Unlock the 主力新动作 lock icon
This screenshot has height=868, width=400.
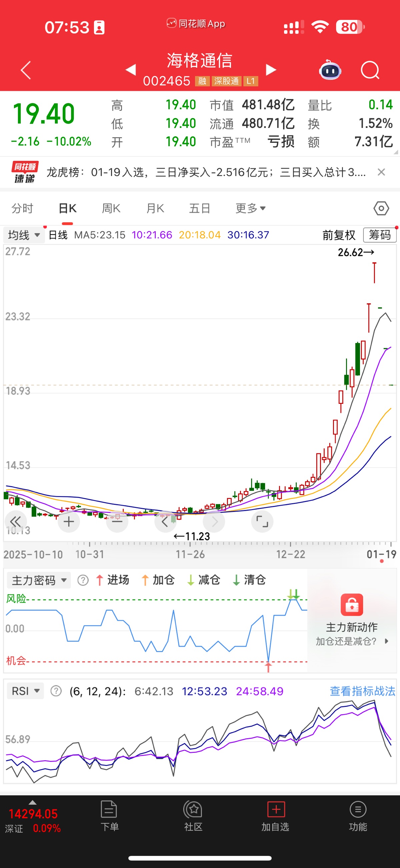(352, 604)
